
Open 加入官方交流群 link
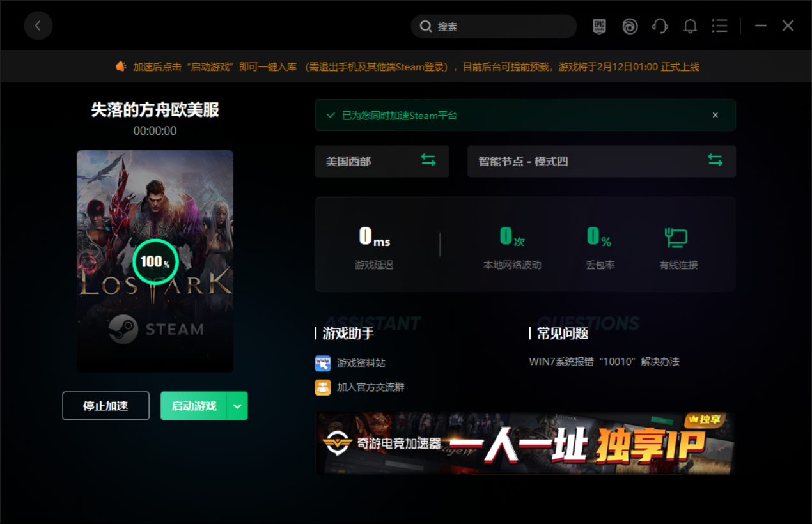(x=371, y=387)
